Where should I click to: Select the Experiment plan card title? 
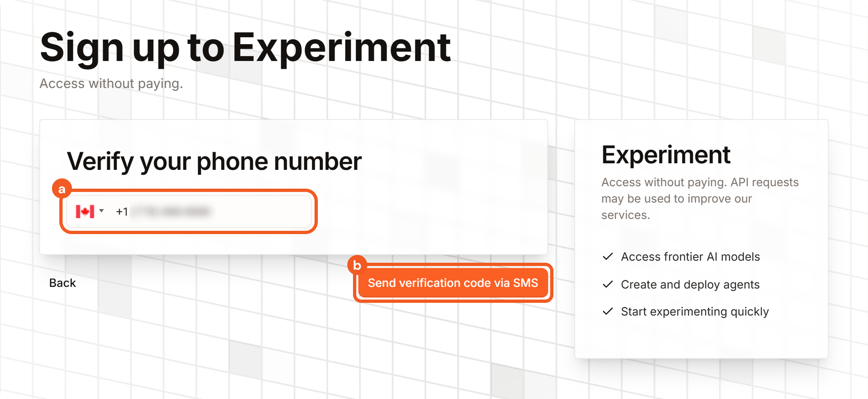pyautogui.click(x=666, y=155)
